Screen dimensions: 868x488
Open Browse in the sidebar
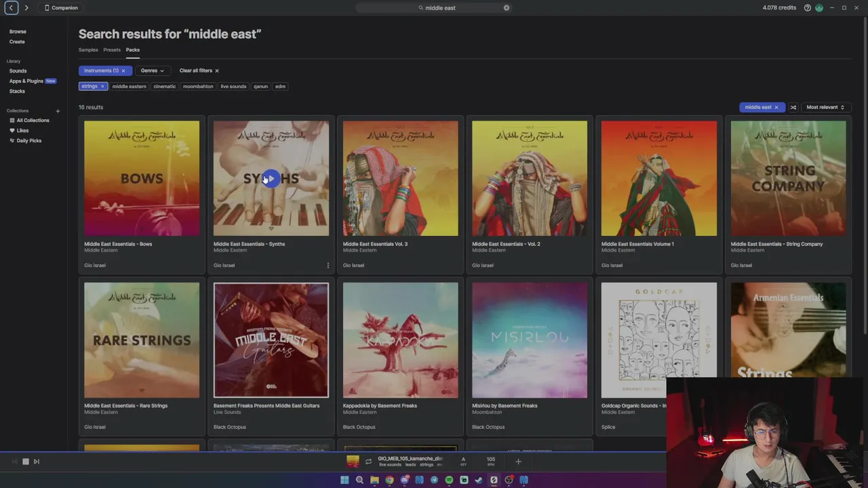18,31
